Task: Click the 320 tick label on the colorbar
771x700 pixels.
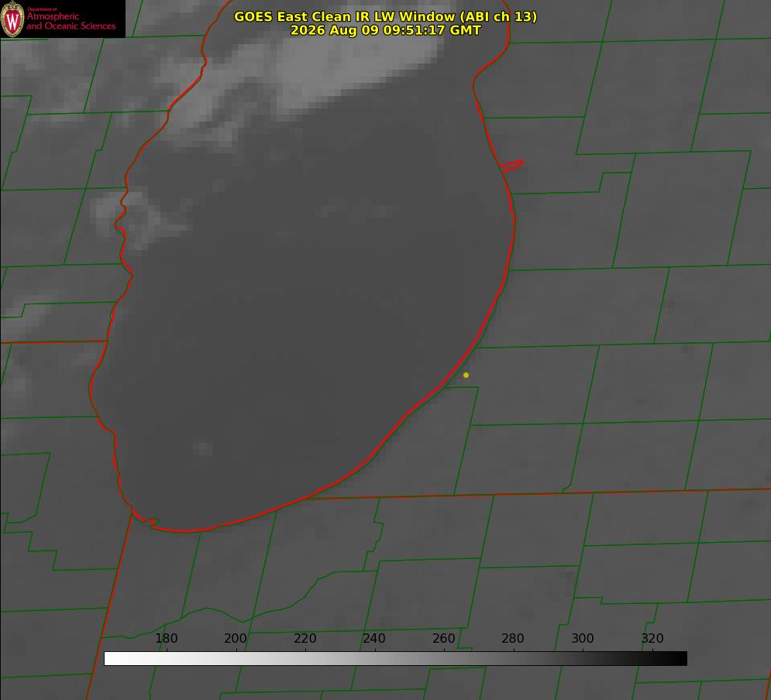Action: (652, 638)
